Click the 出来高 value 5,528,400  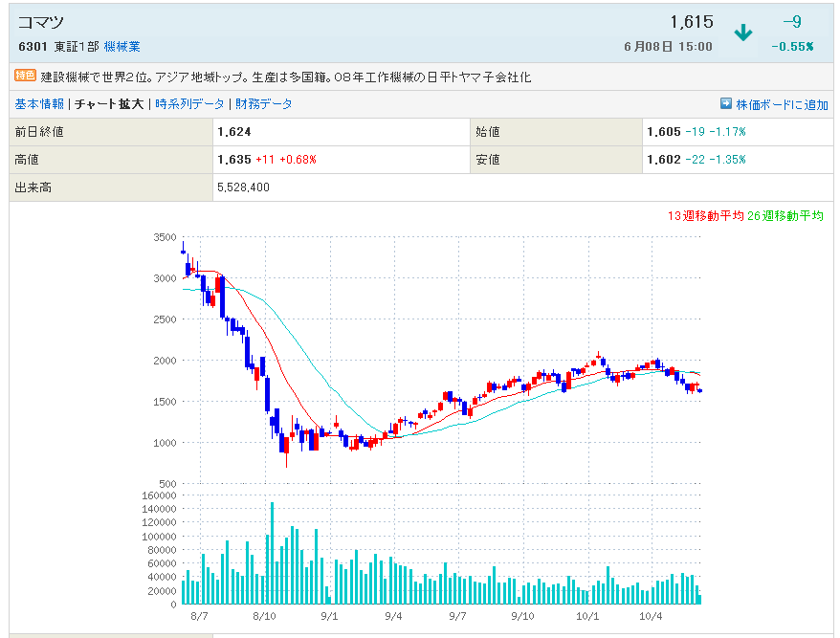tap(243, 187)
